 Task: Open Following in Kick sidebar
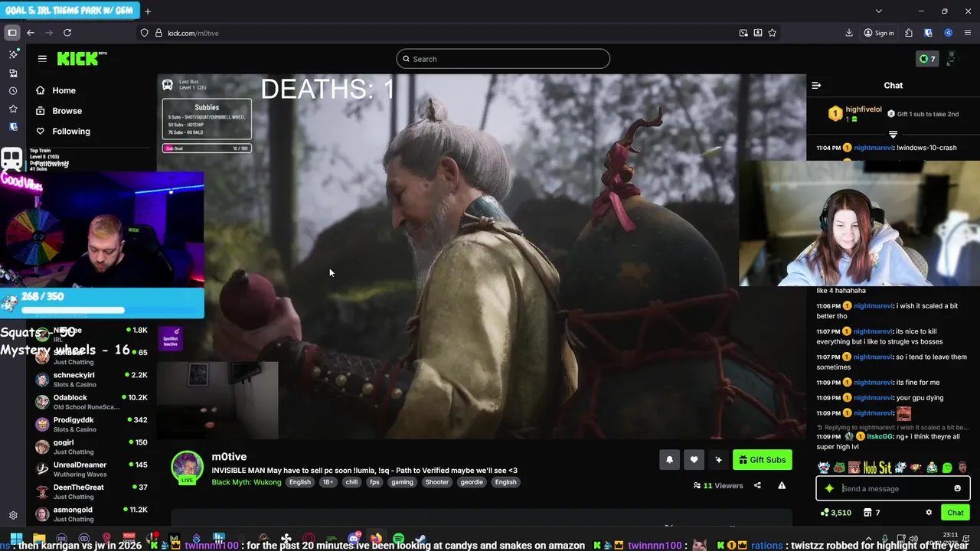pos(63,132)
